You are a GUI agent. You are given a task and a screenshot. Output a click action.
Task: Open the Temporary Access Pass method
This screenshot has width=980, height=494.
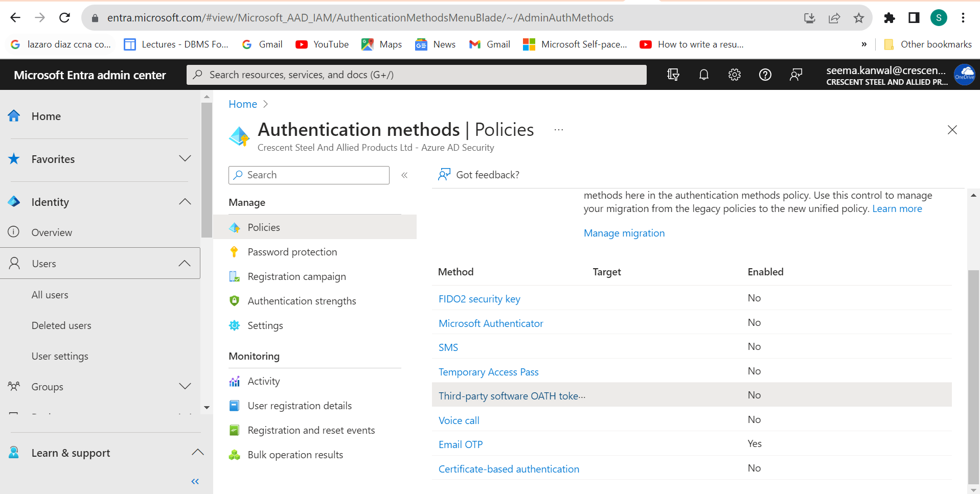[489, 372]
